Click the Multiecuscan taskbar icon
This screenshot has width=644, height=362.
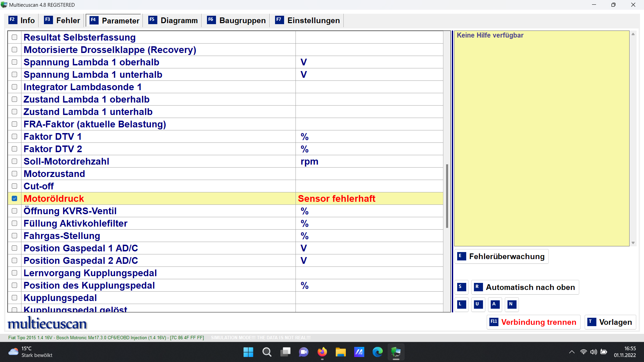(396, 352)
